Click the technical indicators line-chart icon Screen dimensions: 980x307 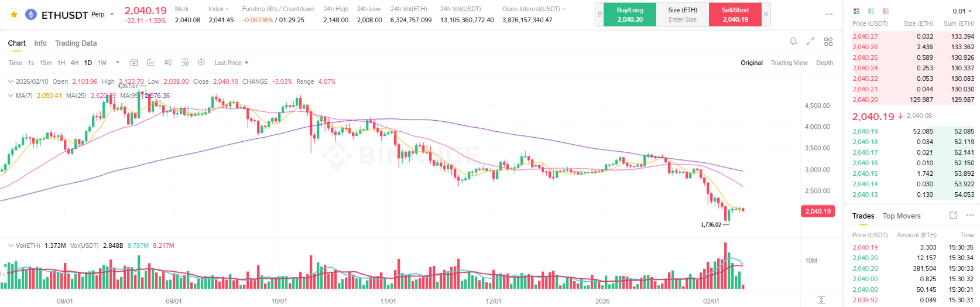click(x=151, y=63)
